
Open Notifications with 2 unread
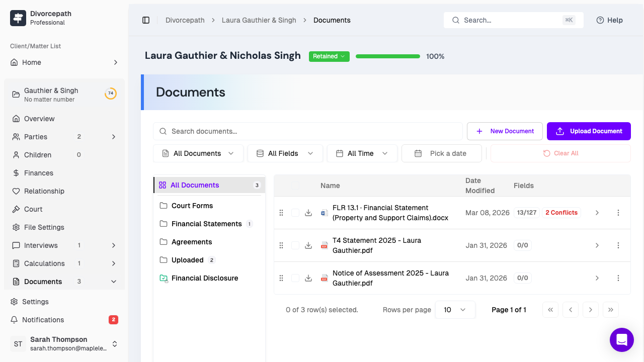coord(64,320)
